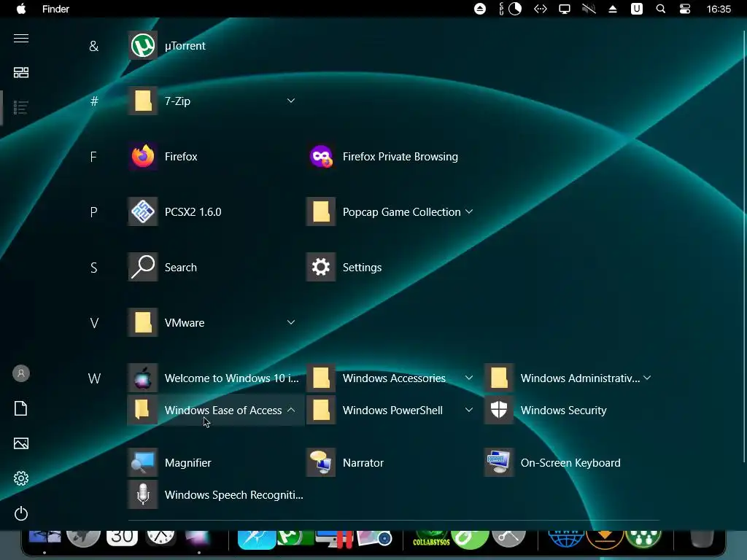Image resolution: width=747 pixels, height=560 pixels.
Task: Click the S letter header
Action: click(x=94, y=268)
